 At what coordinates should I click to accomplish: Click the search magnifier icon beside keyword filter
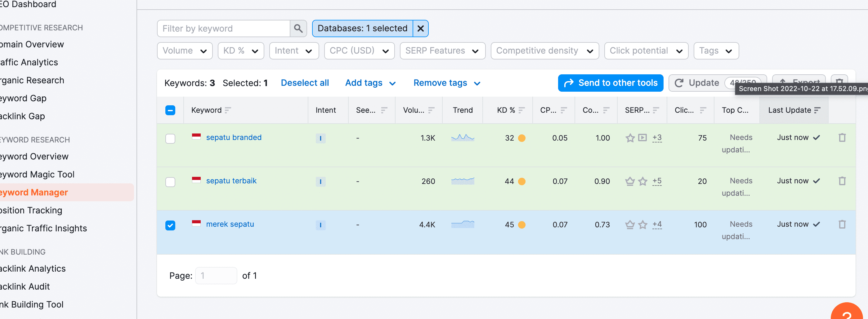tap(298, 28)
